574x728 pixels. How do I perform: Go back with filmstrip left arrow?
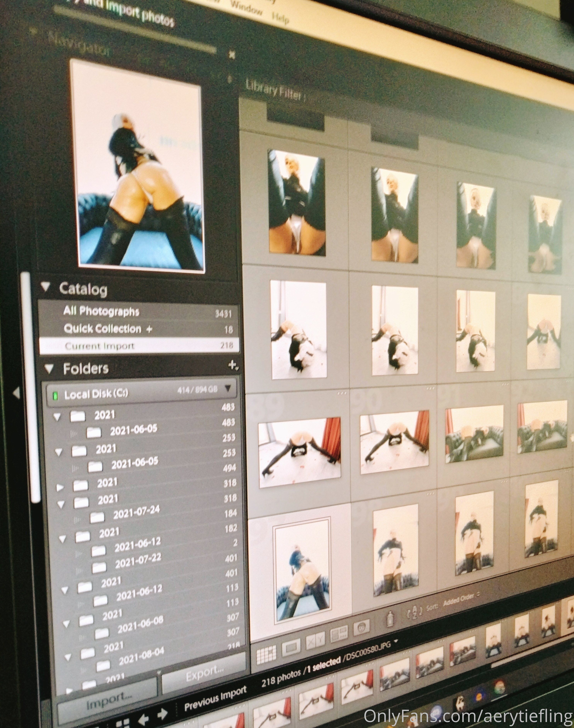pyautogui.click(x=143, y=720)
